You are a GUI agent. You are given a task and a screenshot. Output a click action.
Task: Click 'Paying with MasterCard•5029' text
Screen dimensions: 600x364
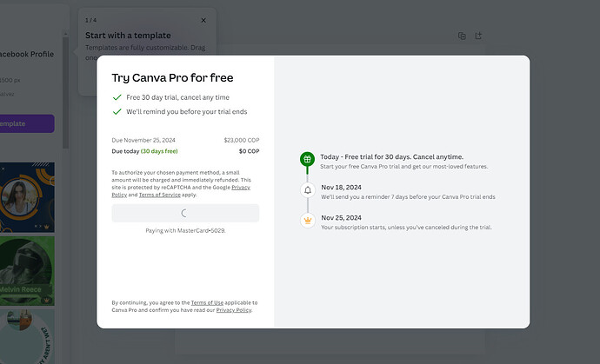[185, 230]
